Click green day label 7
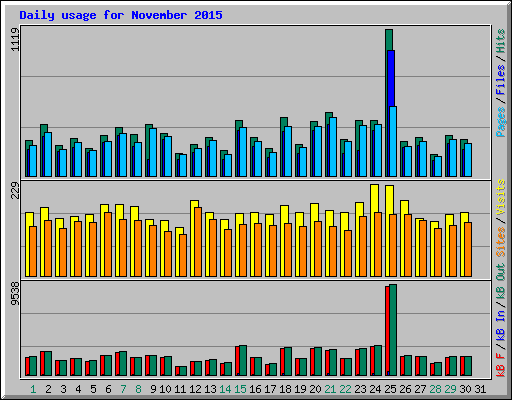The height and width of the screenshot is (400, 512). [123, 389]
